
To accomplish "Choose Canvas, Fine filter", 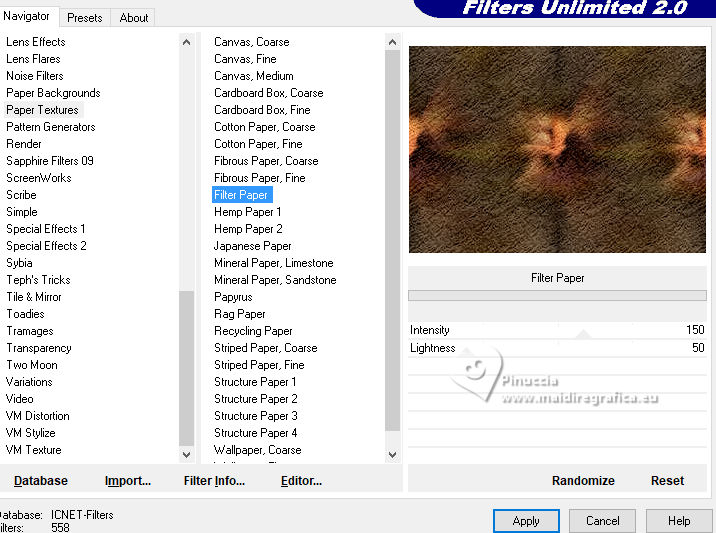I will (x=245, y=59).
